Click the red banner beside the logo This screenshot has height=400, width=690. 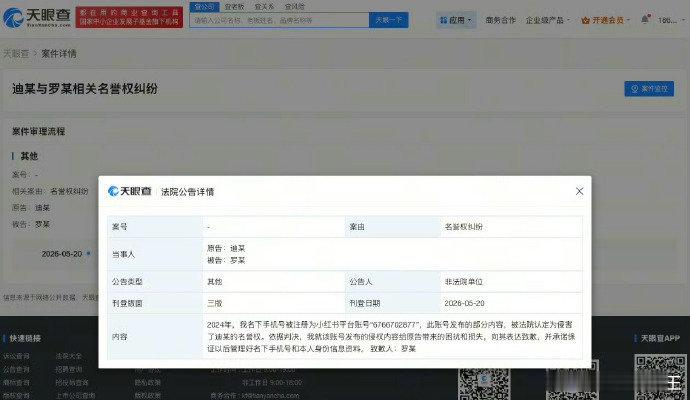tap(129, 17)
